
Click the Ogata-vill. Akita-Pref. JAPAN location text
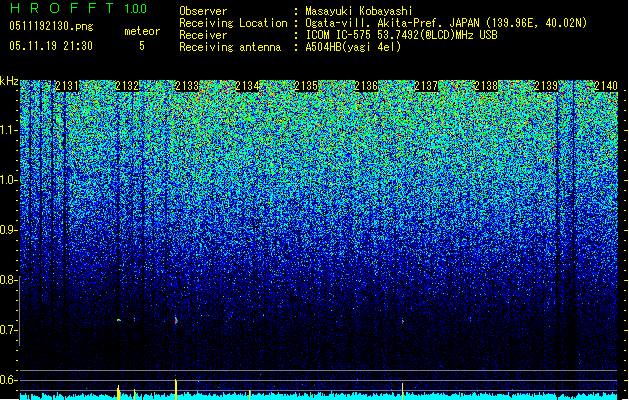[x=446, y=23]
